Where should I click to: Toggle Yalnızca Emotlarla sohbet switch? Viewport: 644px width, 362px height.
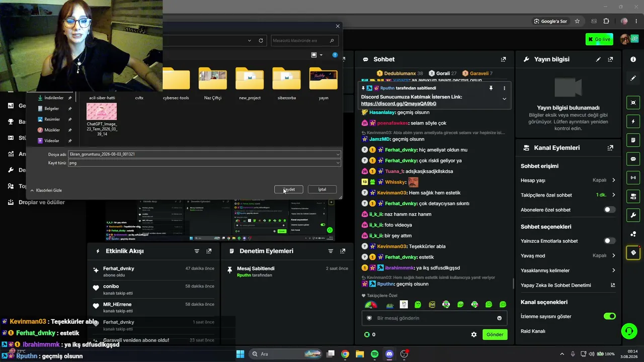click(x=609, y=241)
